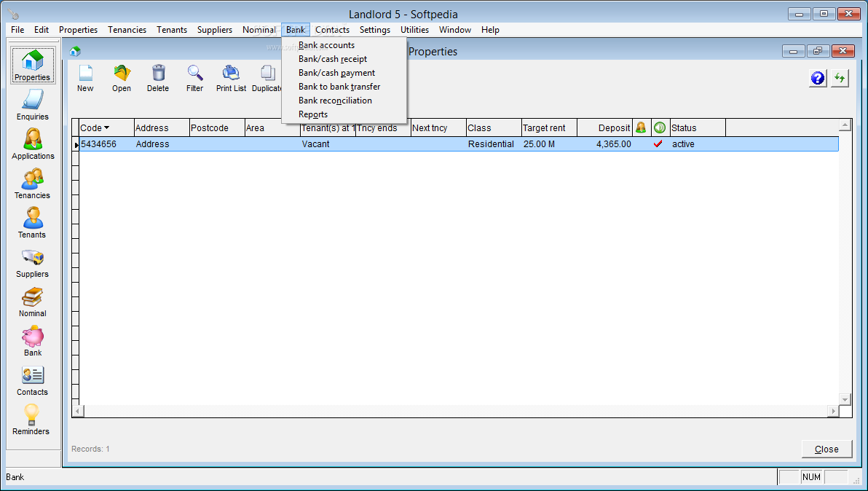Open the Edit menu

coord(42,30)
